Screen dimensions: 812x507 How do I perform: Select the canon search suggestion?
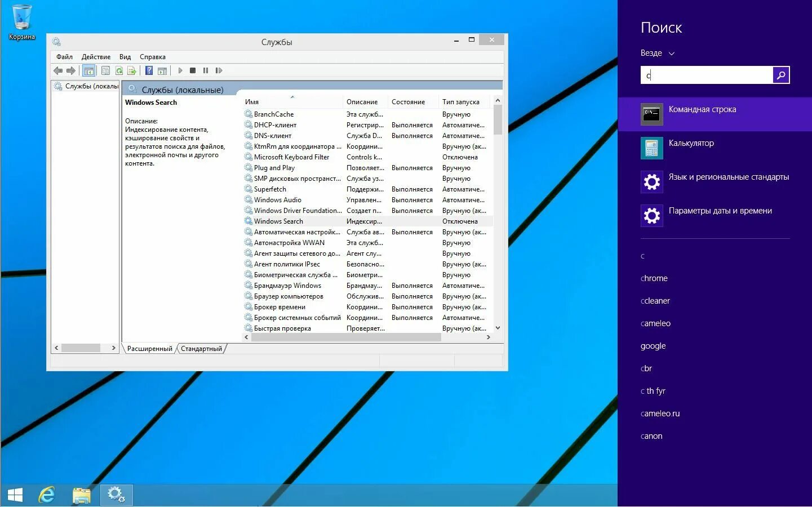click(x=651, y=436)
